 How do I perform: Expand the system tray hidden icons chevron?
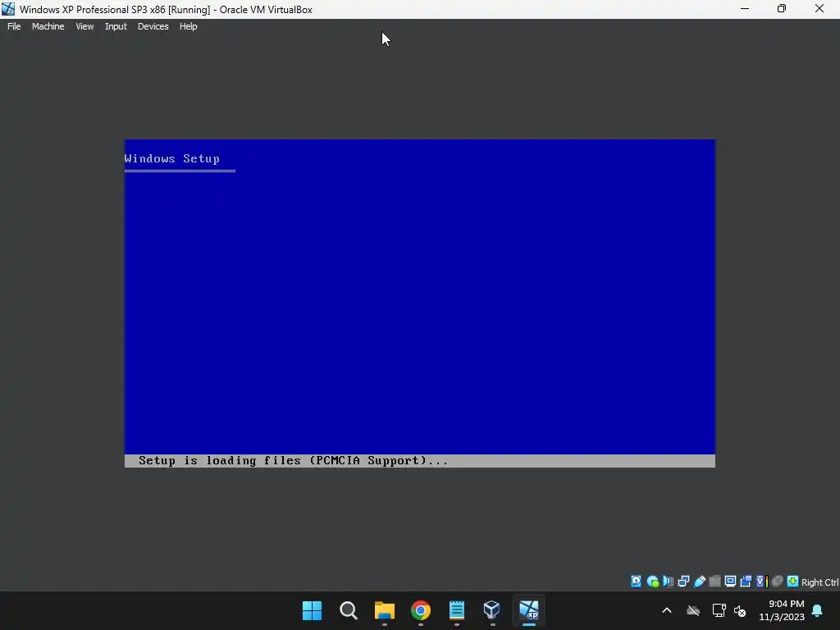pyautogui.click(x=667, y=610)
